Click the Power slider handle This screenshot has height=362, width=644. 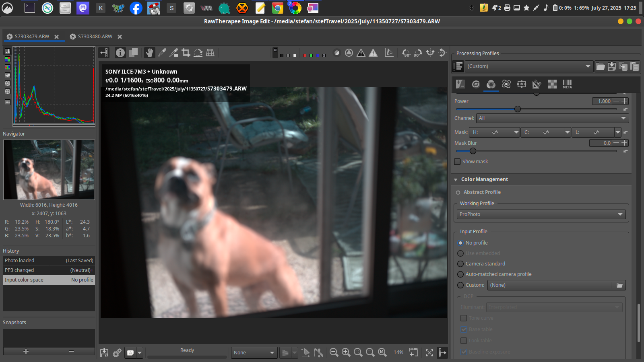[518, 109]
